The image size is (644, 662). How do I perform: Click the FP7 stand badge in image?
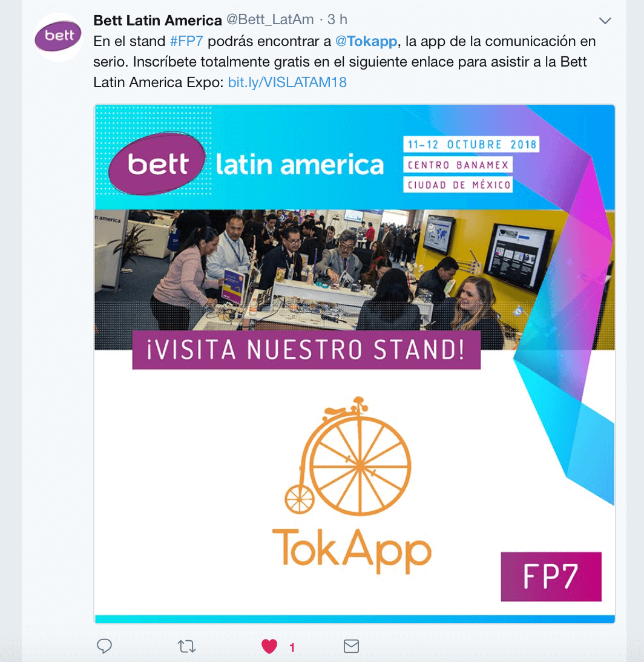(x=551, y=576)
